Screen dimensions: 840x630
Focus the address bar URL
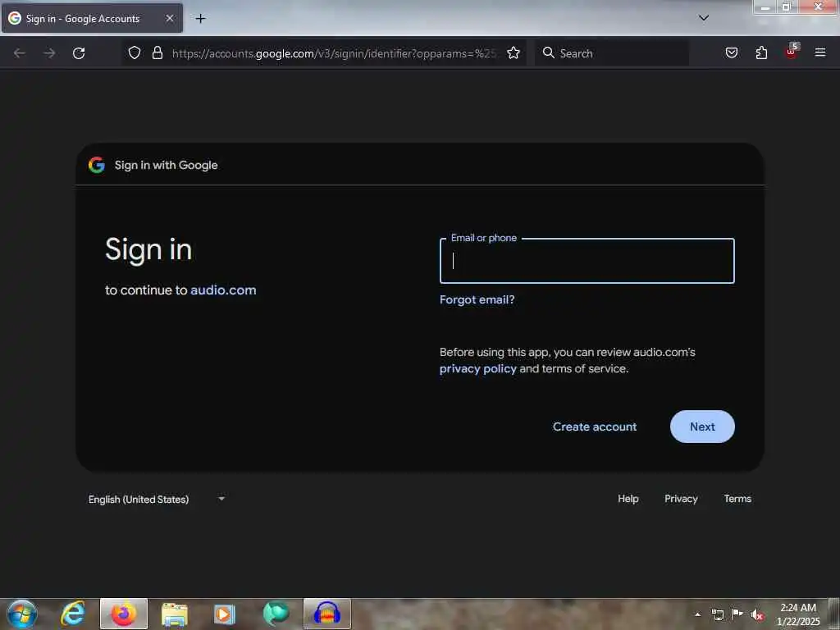(x=334, y=53)
